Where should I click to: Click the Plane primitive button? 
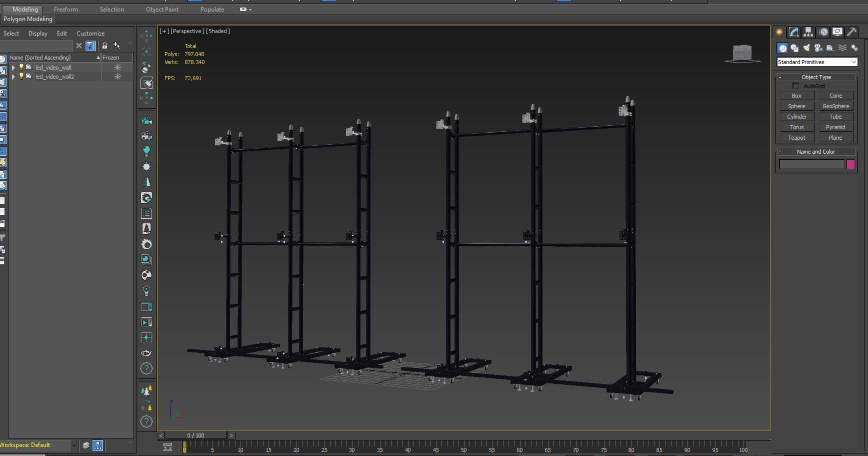click(835, 138)
